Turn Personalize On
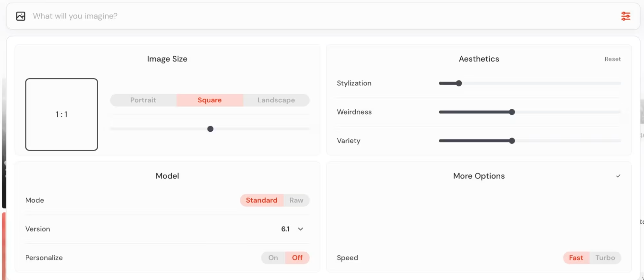Image resolution: width=644 pixels, height=280 pixels. click(x=273, y=258)
